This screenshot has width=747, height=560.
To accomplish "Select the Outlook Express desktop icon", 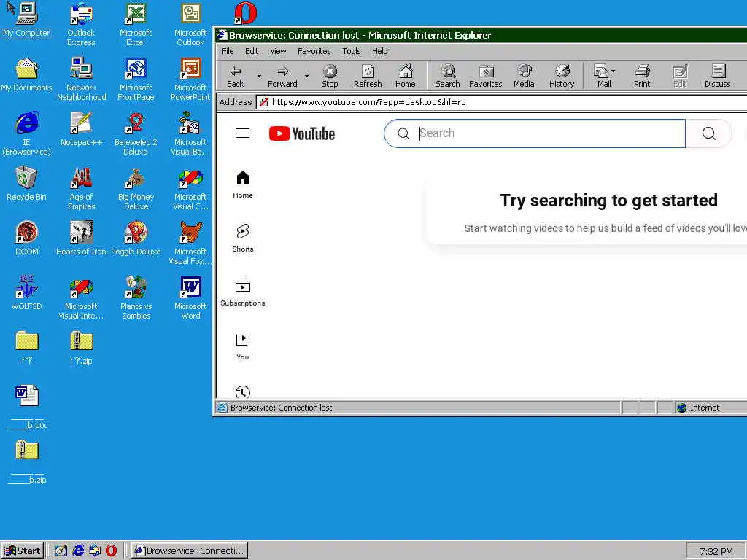I will coord(82,25).
